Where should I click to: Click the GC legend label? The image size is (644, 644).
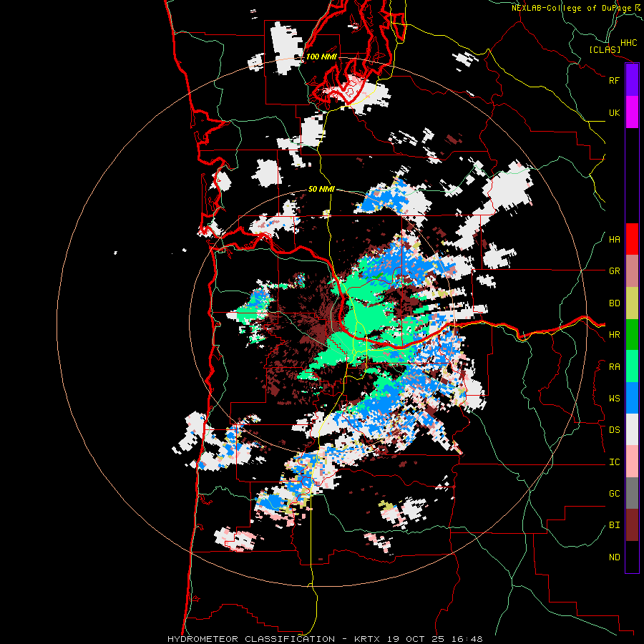[614, 494]
